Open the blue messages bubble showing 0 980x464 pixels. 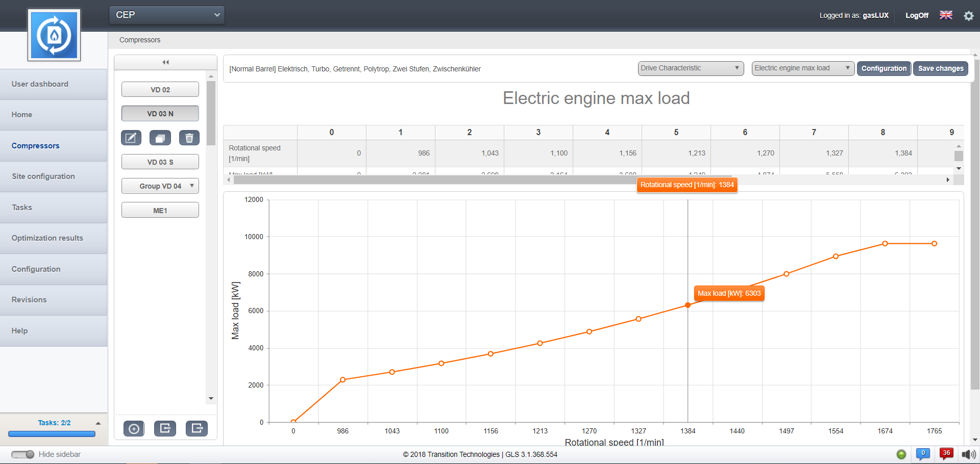pyautogui.click(x=923, y=454)
